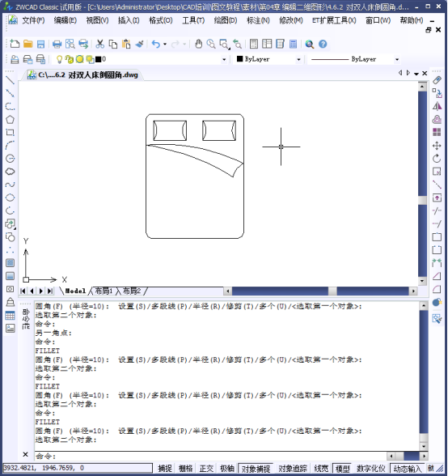Open the 修改(M) menu

[x=291, y=20]
